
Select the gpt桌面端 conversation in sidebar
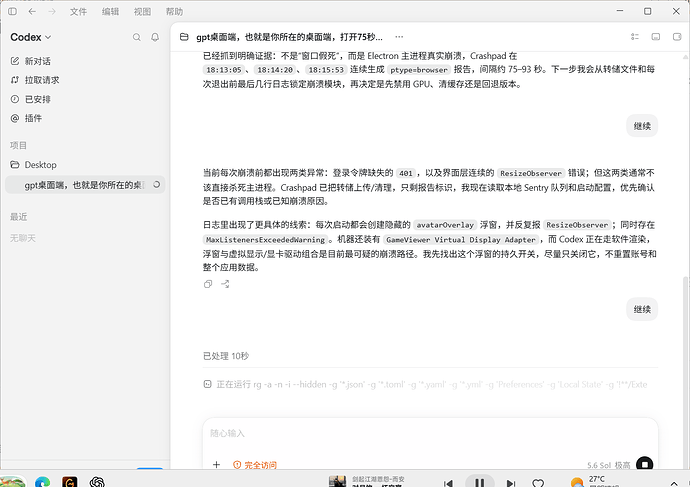(85, 185)
